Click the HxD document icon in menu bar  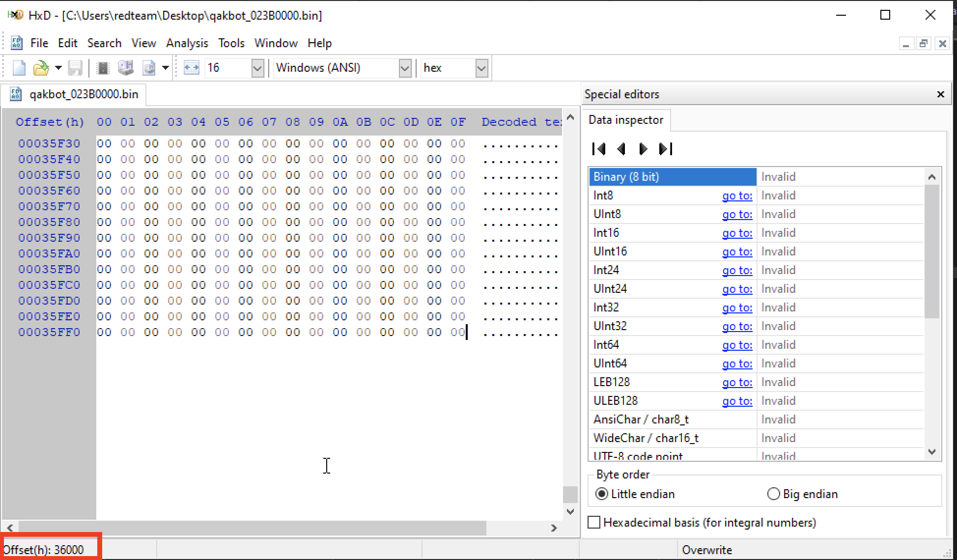[16, 43]
